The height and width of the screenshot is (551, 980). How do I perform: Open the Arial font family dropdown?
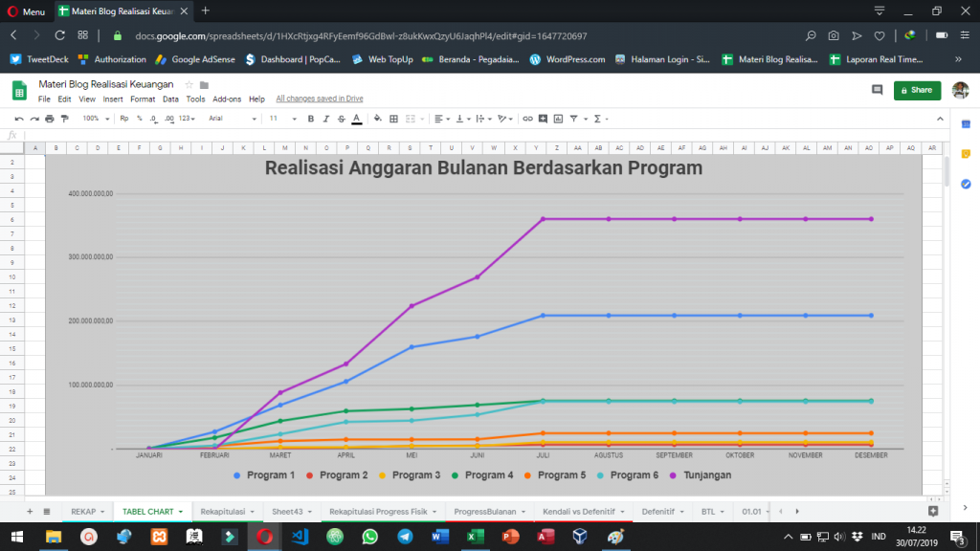pos(233,119)
